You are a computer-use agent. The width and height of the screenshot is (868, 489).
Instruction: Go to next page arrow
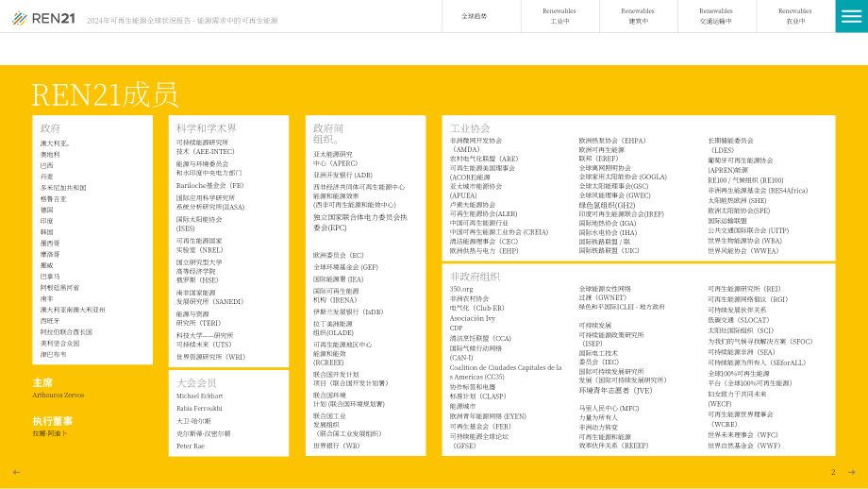coord(851,472)
